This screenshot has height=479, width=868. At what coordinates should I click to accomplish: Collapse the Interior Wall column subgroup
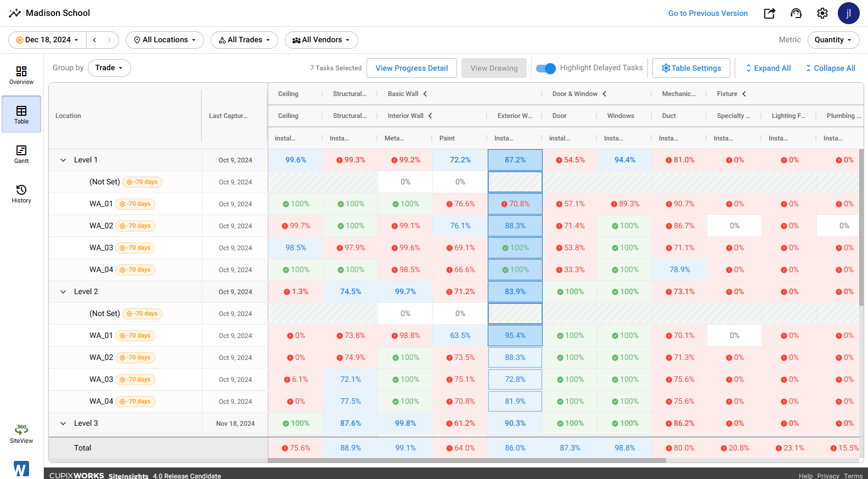coord(431,116)
